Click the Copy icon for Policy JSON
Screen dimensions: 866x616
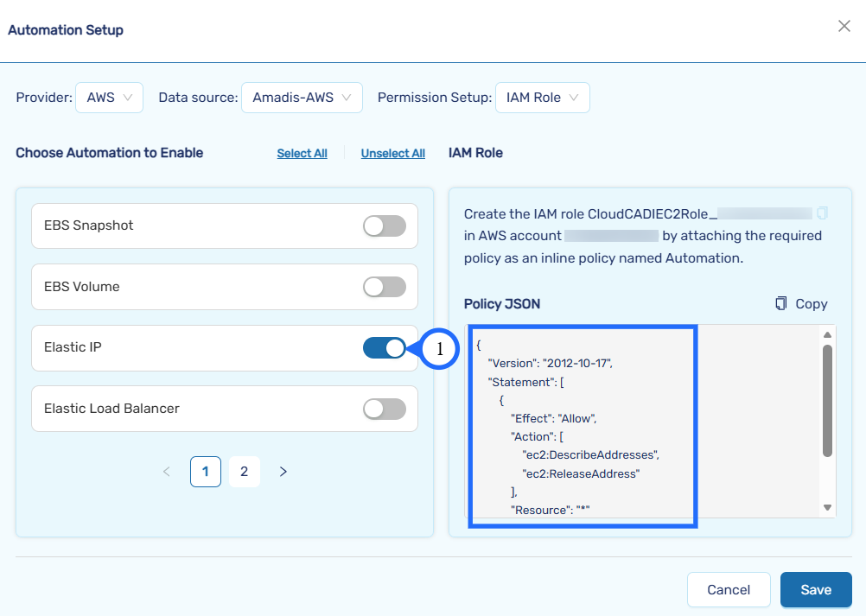(x=781, y=303)
